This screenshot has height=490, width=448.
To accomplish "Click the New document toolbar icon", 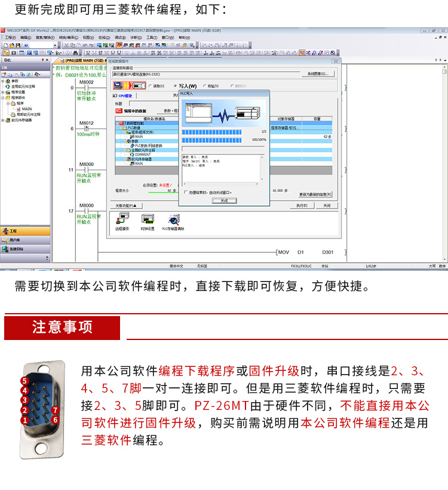I will [x=5, y=45].
